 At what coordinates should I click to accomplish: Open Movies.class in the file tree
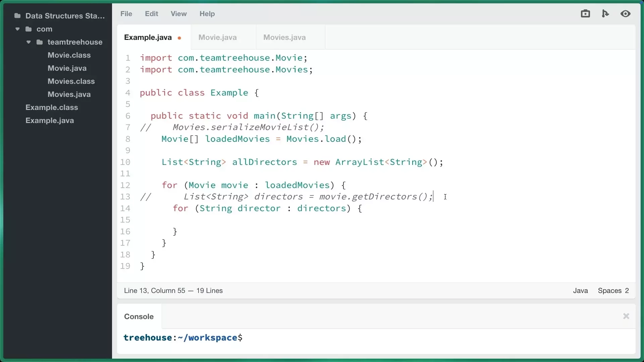click(71, 81)
